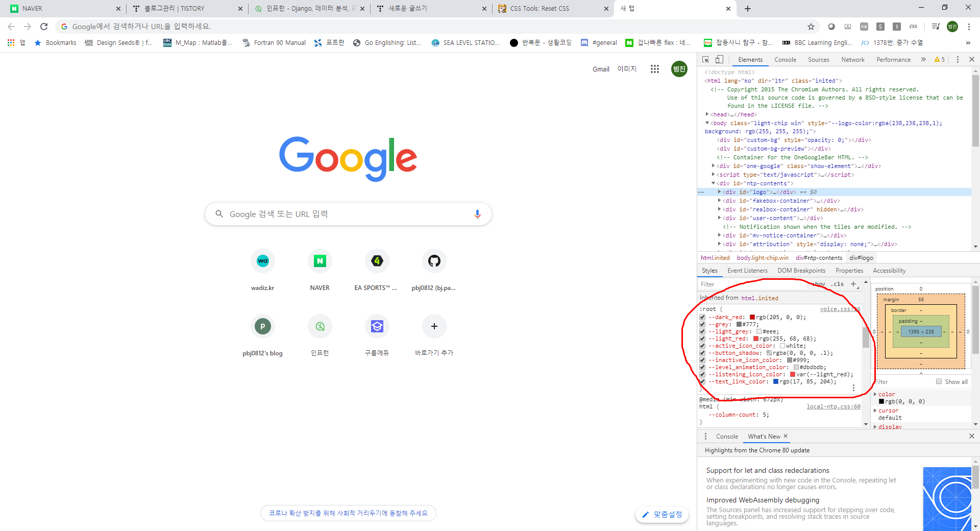Viewport: 980px width, 531px height.
Task: Click the CSS extension icon in toolbar
Action: click(913, 27)
